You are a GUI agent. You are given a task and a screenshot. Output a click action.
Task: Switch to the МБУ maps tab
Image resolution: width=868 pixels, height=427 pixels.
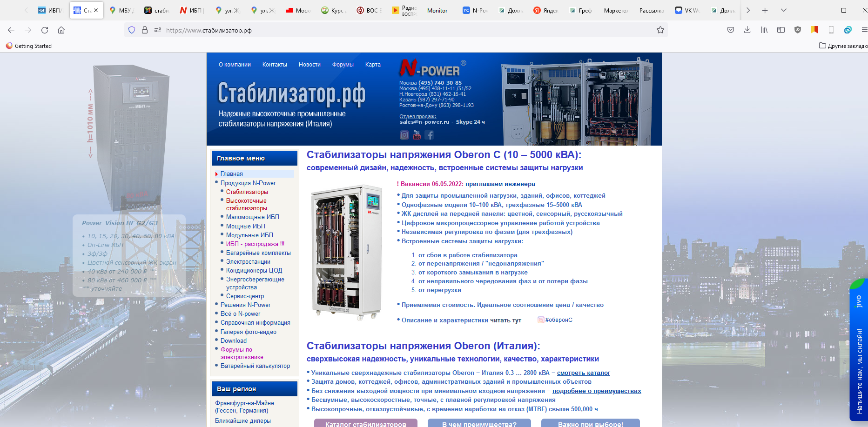(x=121, y=10)
